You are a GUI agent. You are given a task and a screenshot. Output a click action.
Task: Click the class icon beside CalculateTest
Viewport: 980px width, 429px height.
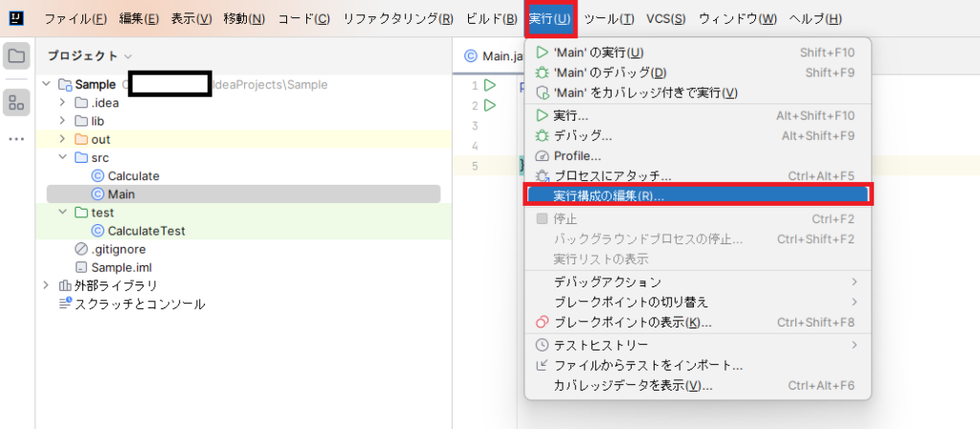point(98,231)
